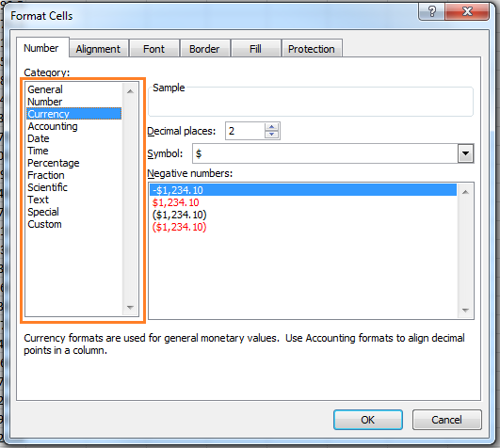The image size is (500, 448).
Task: Open the Font tab
Action: coord(154,49)
